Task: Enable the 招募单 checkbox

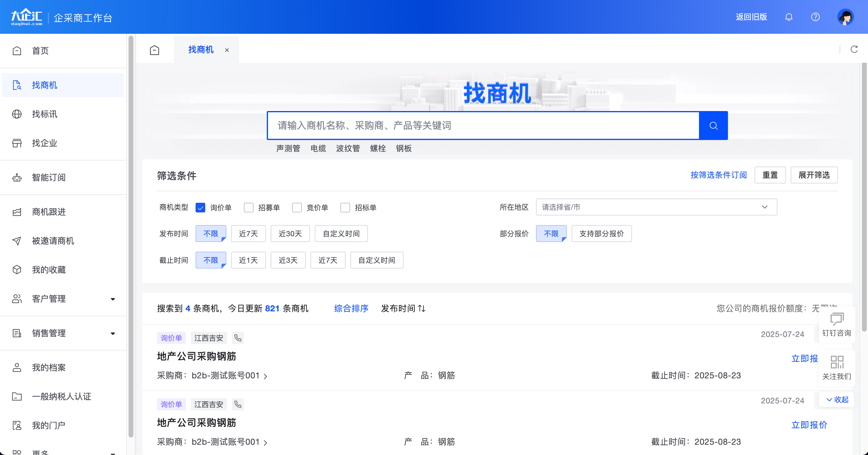Action: coord(249,208)
